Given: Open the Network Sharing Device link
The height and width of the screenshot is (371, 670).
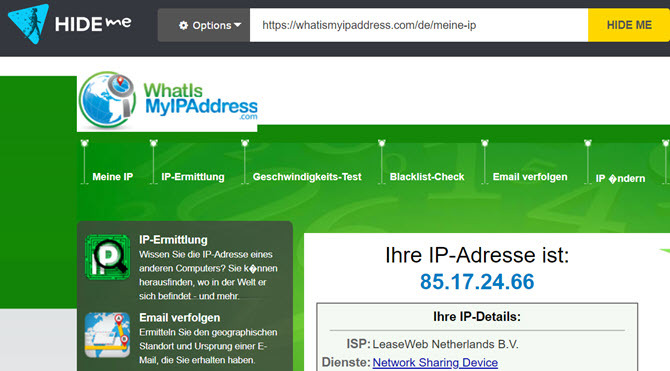Looking at the screenshot, I should click(435, 362).
